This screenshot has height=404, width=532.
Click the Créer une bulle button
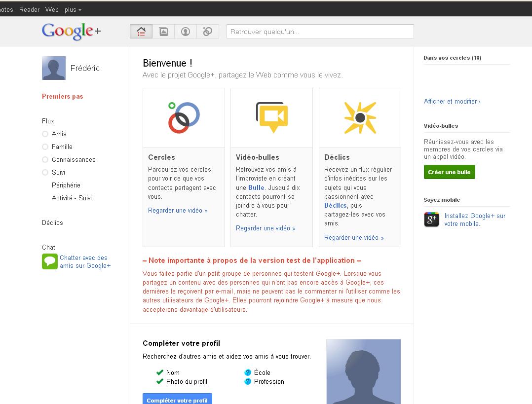(449, 172)
